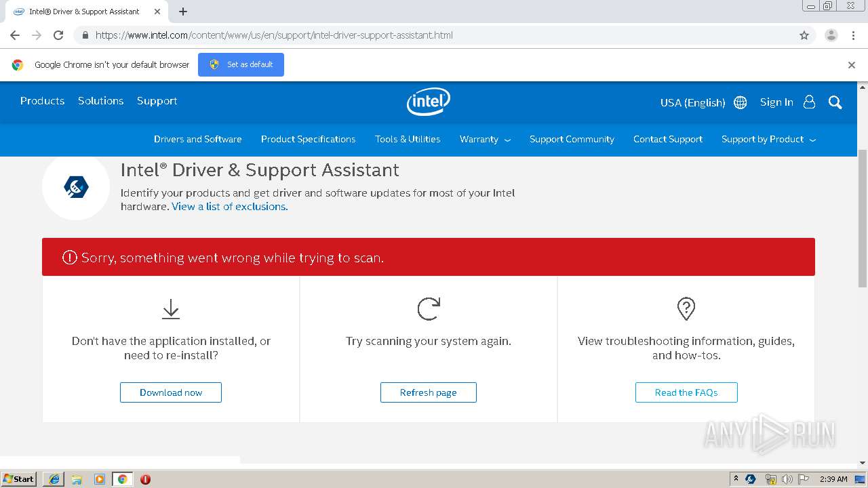
Task: Open Chrome account avatar icon
Action: [831, 35]
